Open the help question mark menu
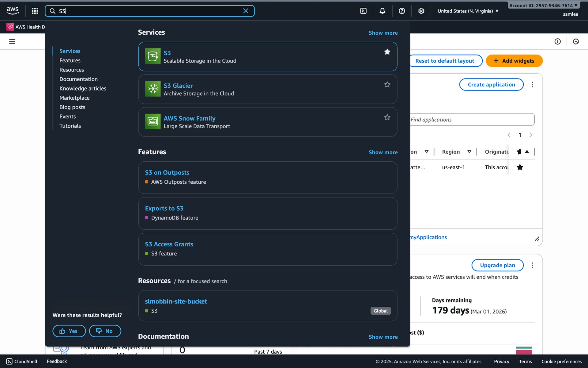588x368 pixels. (x=402, y=11)
